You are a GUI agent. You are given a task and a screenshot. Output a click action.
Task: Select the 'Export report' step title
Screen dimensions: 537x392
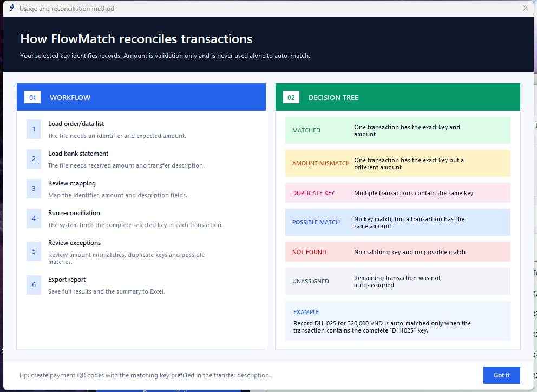(x=67, y=280)
